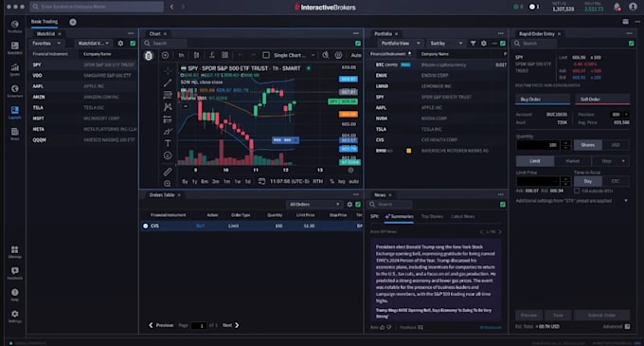This screenshot has width=644, height=346.
Task: Open the chart indicators button
Action: coord(212,55)
